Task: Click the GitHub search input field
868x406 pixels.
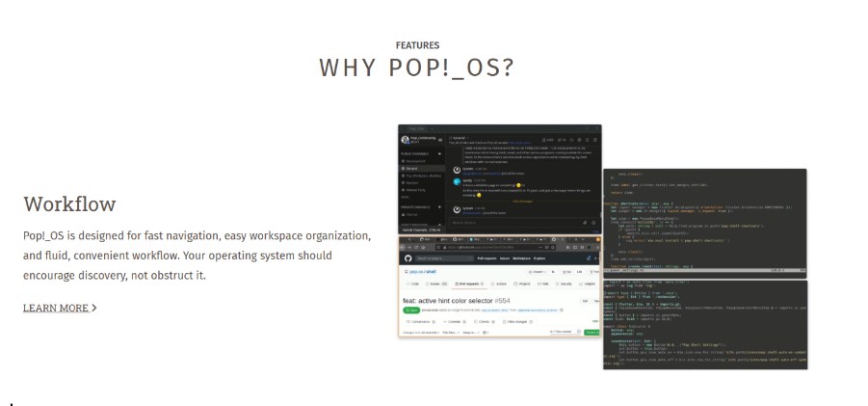Action: tap(442, 259)
